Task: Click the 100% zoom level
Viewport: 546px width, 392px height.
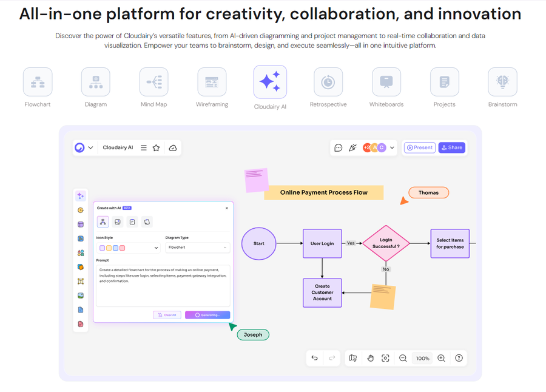Action: pyautogui.click(x=423, y=358)
